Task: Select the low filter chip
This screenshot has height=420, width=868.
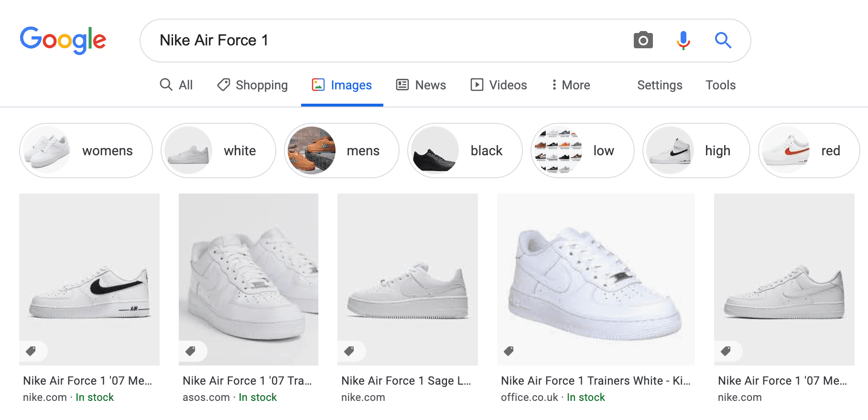Action: (583, 151)
